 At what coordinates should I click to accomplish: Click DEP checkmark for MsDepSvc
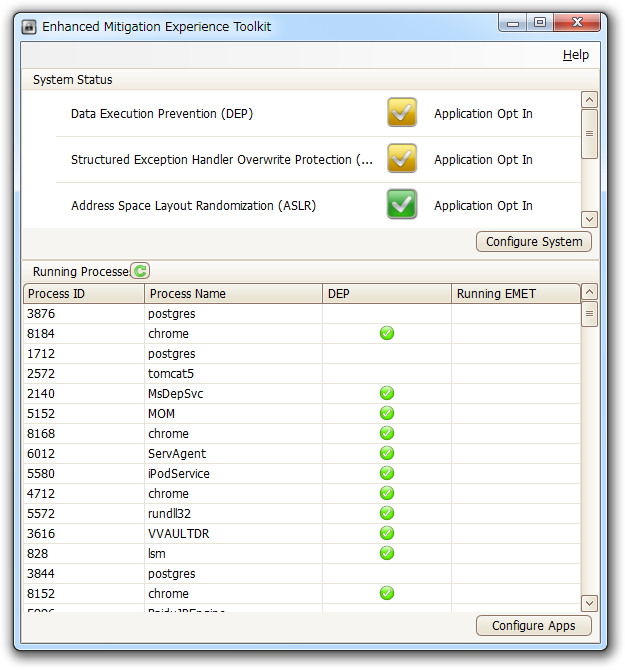[387, 393]
